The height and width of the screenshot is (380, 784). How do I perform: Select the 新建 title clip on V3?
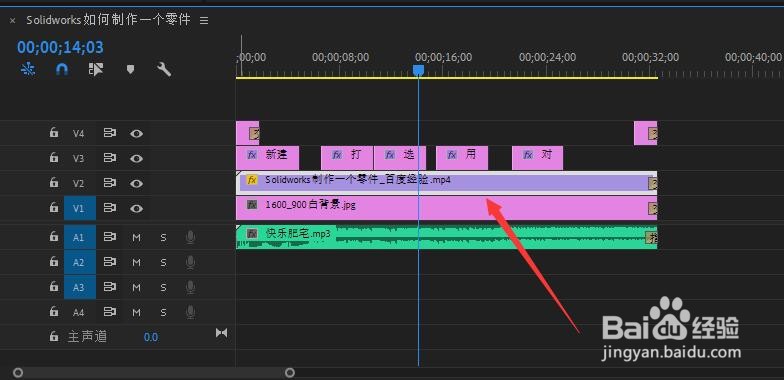[268, 158]
